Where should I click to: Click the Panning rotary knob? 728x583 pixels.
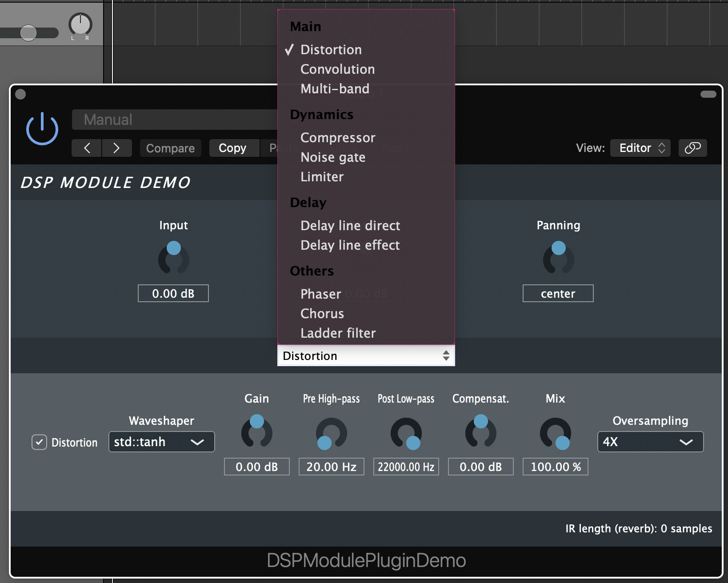pyautogui.click(x=559, y=258)
